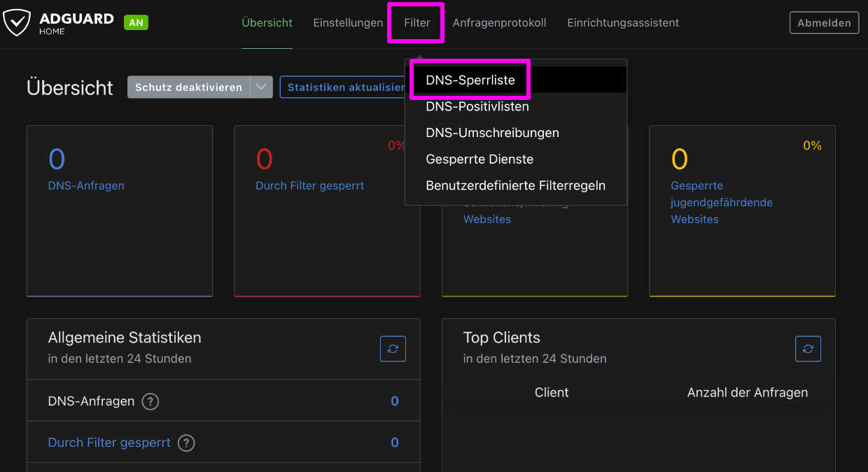Open Durch Filter gesperrt link in red card
This screenshot has height=472, width=868.
[310, 186]
